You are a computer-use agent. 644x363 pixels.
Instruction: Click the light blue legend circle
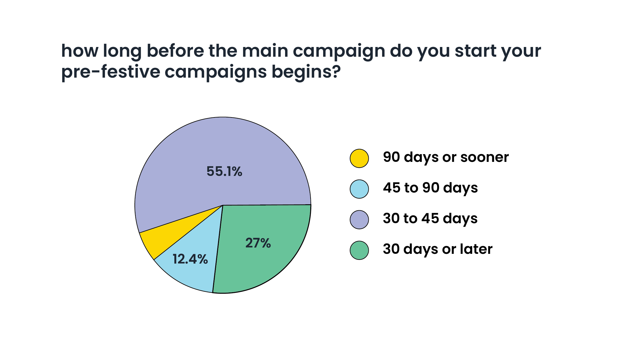click(359, 189)
